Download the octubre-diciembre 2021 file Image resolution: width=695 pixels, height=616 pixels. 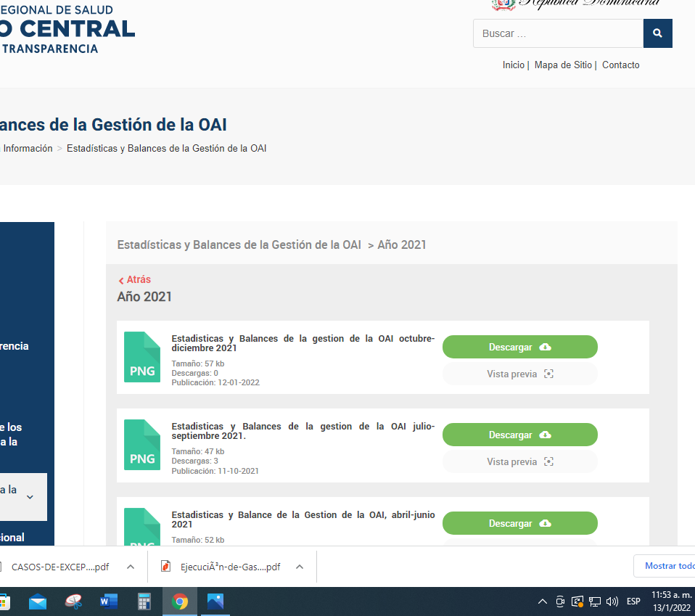tap(519, 347)
